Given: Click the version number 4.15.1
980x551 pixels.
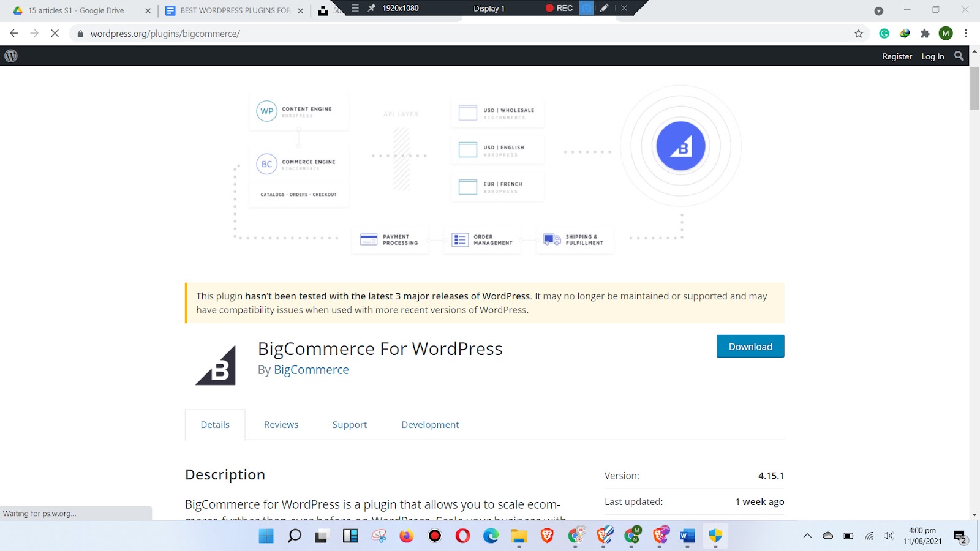Looking at the screenshot, I should (771, 476).
